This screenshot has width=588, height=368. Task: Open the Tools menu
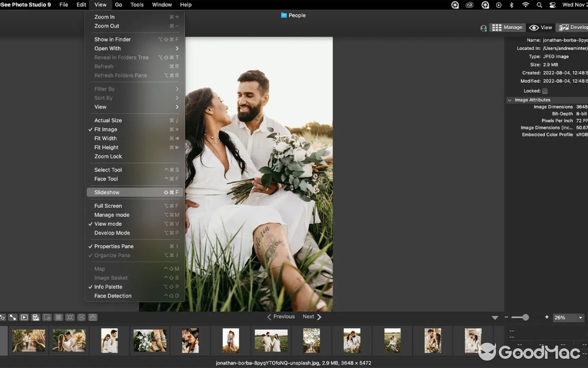[x=136, y=5]
